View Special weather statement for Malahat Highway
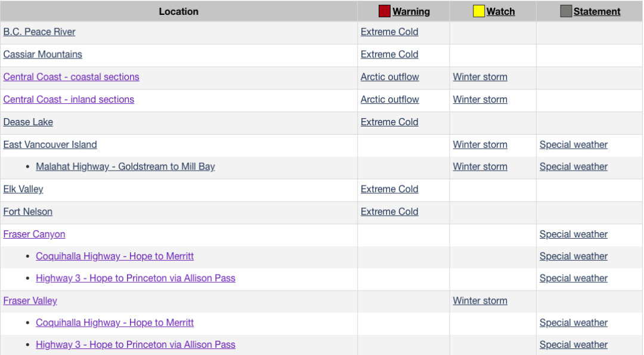This screenshot has width=644, height=355. [x=574, y=167]
